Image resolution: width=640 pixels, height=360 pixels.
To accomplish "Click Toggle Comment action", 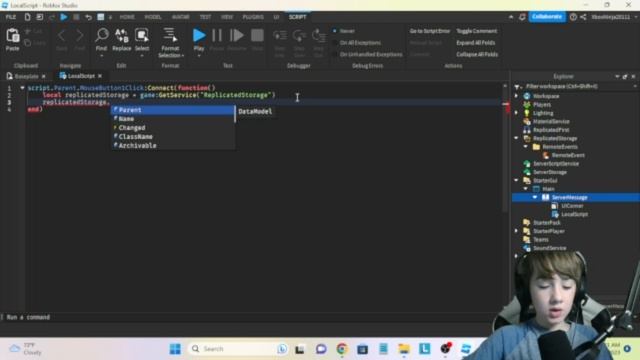I will tap(476, 31).
